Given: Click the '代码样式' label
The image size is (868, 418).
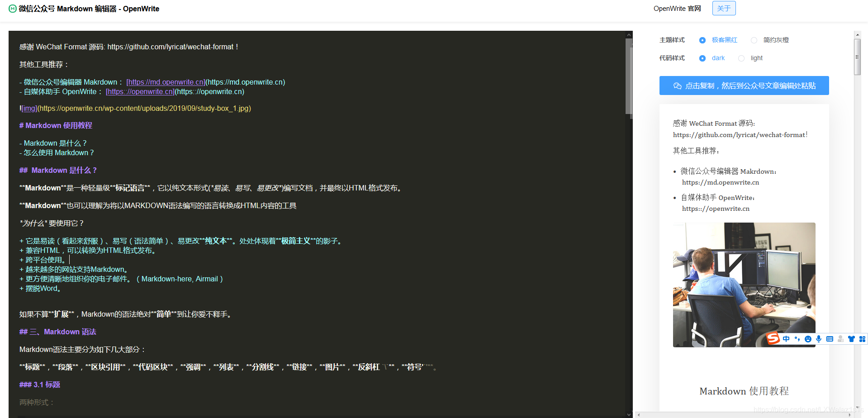Looking at the screenshot, I should (672, 58).
